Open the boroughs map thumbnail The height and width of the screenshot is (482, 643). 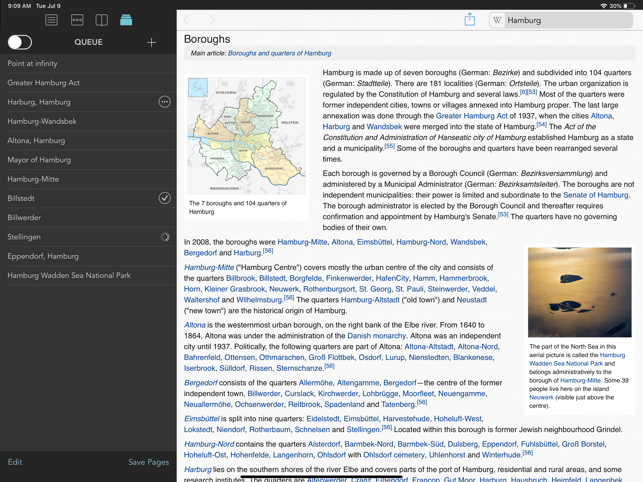(x=246, y=136)
